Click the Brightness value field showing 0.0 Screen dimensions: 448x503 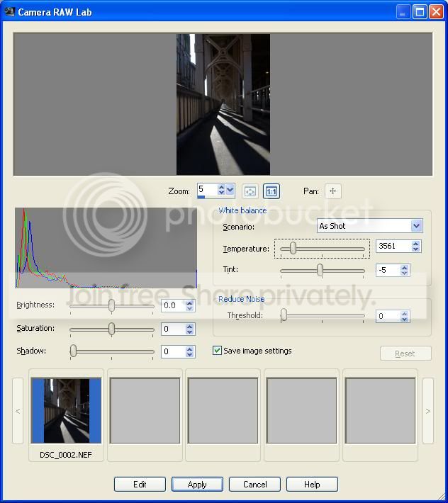(x=174, y=306)
